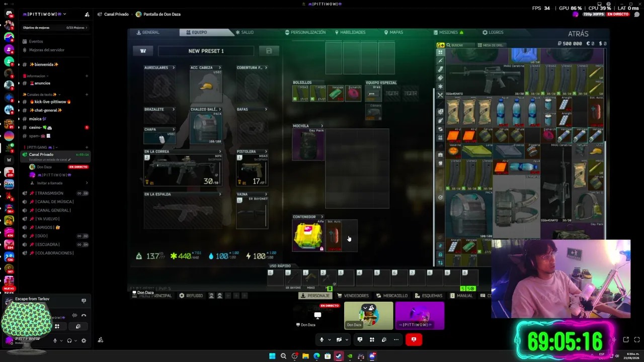Select the Don Daza participant tile
This screenshot has width=644, height=362.
(x=369, y=316)
